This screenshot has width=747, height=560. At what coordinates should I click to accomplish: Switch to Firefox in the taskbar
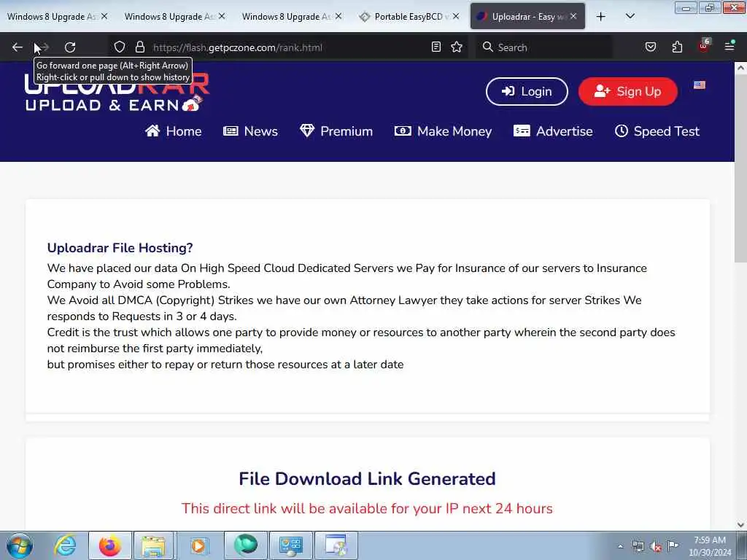[109, 545]
